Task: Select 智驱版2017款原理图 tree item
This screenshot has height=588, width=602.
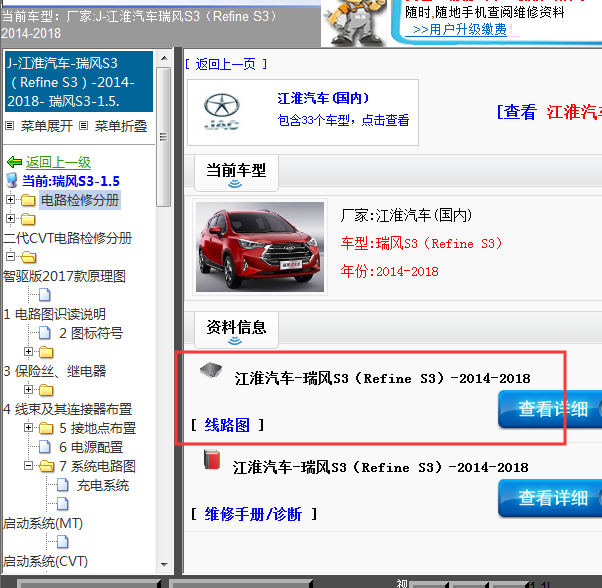Action: [64, 276]
